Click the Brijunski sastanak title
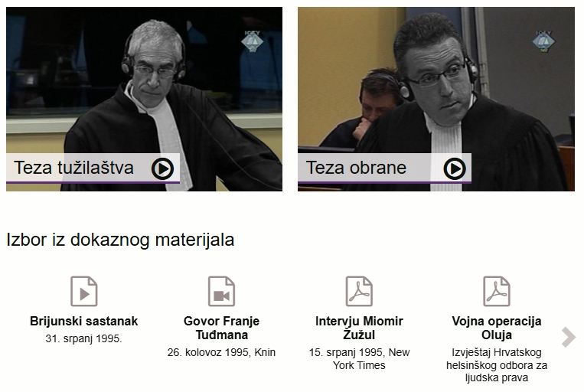The image size is (584, 392). [83, 321]
